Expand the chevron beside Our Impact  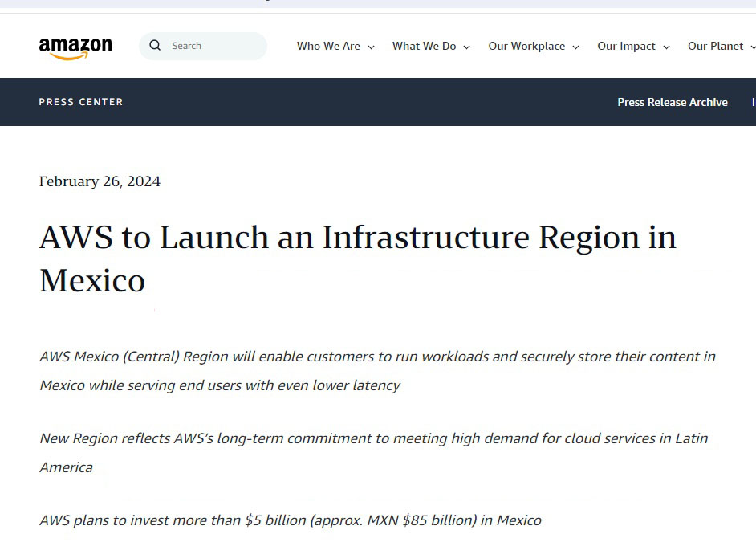coord(667,47)
